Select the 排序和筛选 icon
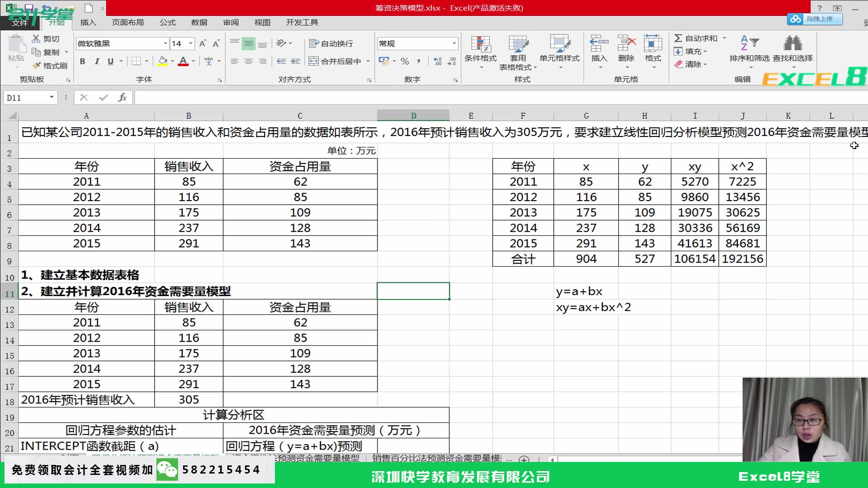Viewport: 868px width, 488px height. click(x=750, y=51)
